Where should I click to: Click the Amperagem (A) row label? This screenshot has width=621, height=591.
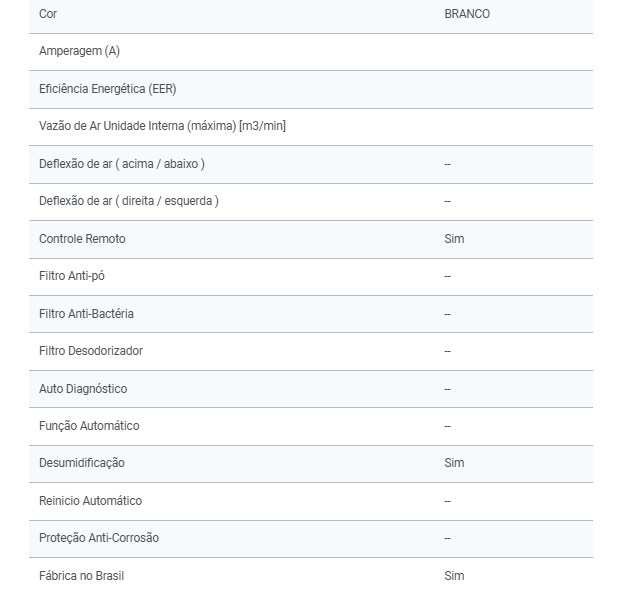tap(79, 51)
